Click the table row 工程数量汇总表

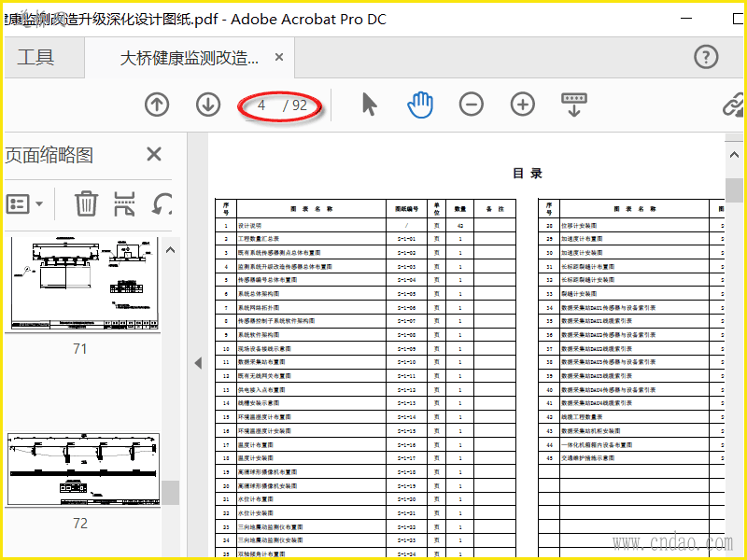[x=365, y=239]
